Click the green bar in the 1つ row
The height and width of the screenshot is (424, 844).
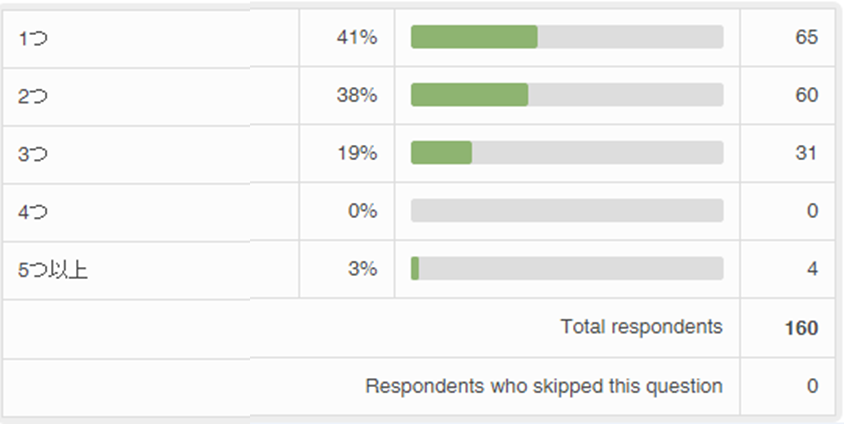[x=474, y=37]
